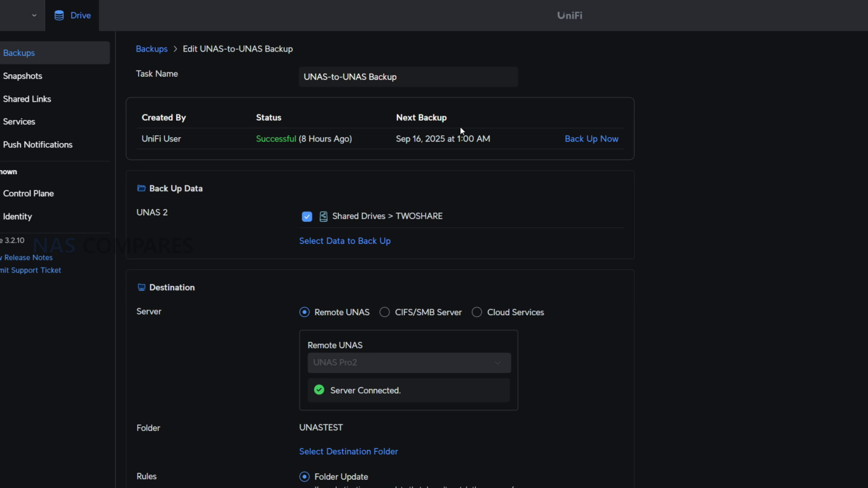
Task: Select the Cloud Services radio option
Action: click(477, 312)
